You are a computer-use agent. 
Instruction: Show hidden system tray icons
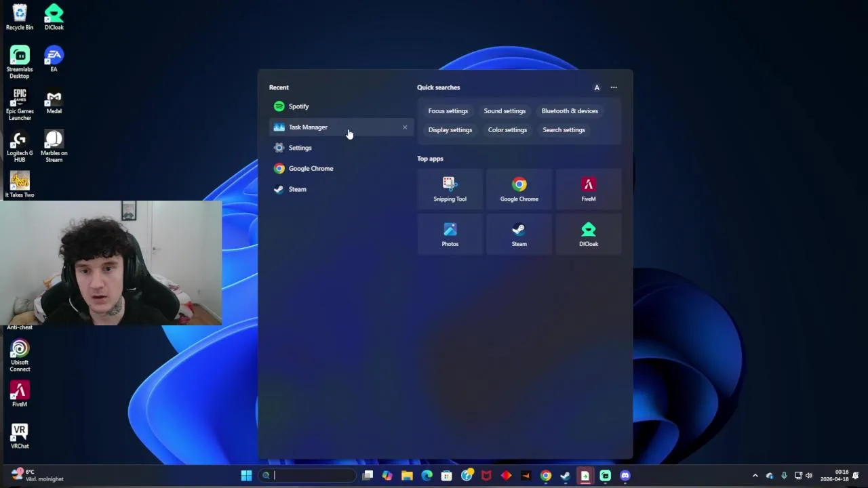[x=755, y=476]
